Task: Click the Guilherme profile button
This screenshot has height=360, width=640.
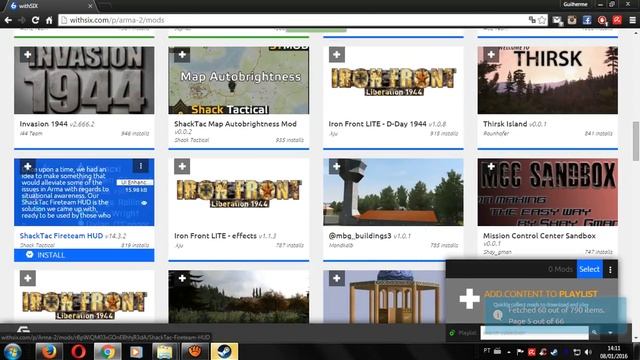Action: 576,4
